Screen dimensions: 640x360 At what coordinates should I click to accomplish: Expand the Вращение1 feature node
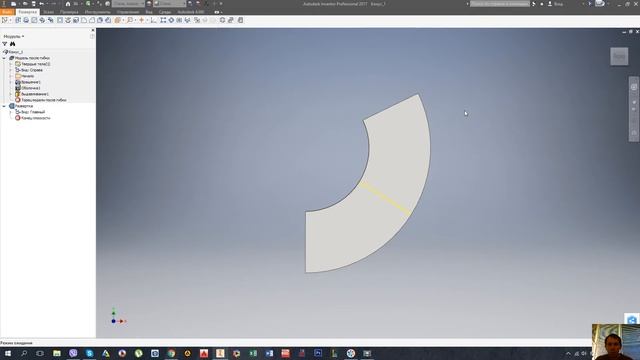11,82
